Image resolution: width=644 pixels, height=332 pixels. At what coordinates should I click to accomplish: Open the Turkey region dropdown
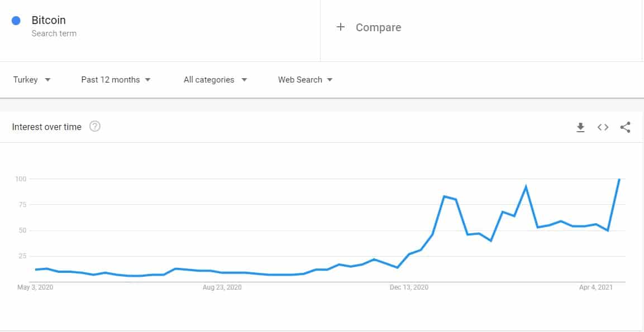[32, 80]
